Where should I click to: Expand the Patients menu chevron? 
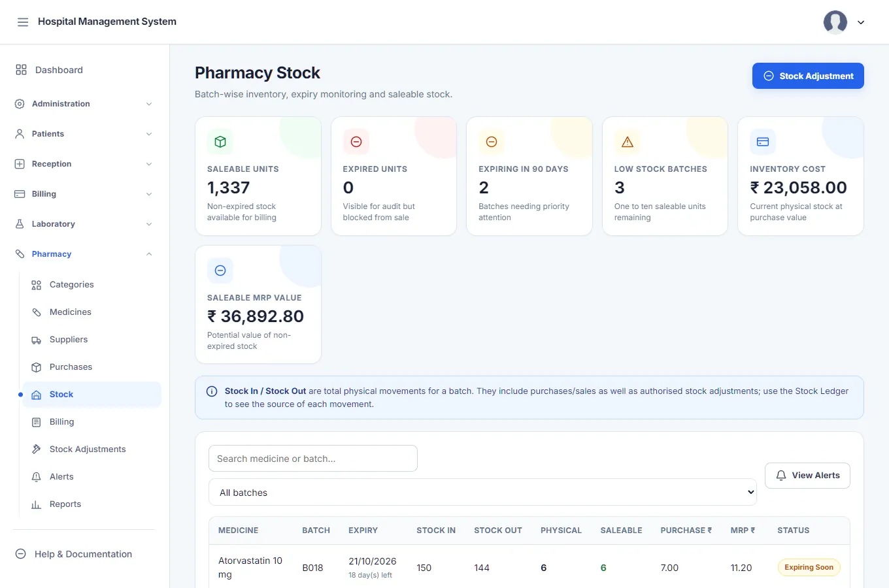click(x=149, y=134)
